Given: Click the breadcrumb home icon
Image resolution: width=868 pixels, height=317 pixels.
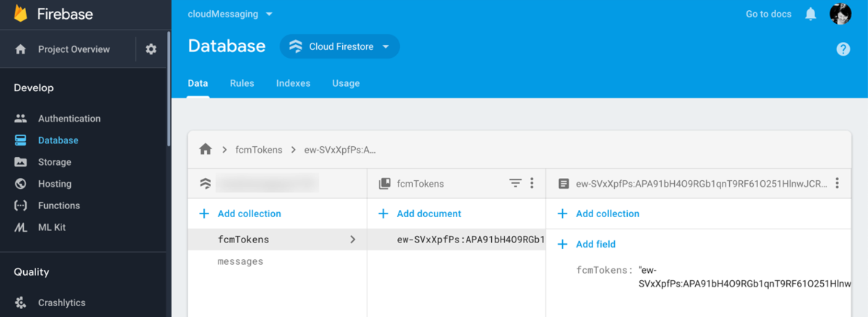Looking at the screenshot, I should coord(205,149).
